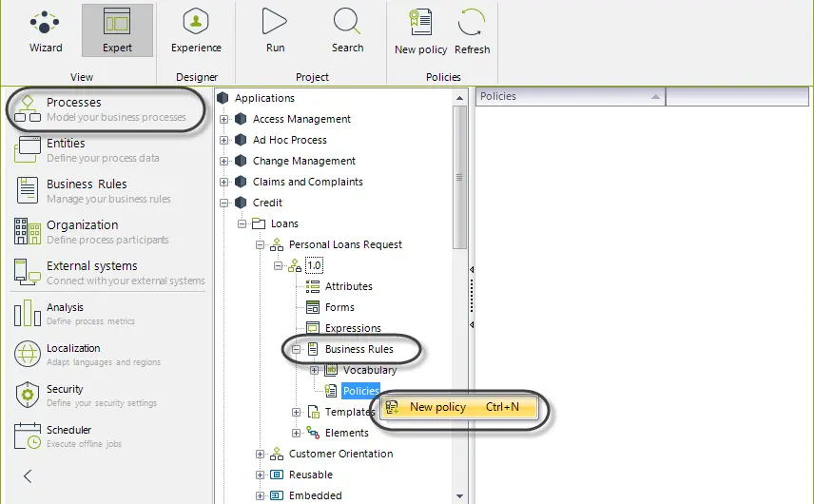Collapse the Credit application node
Image resolution: width=814 pixels, height=504 pixels.
(x=223, y=203)
